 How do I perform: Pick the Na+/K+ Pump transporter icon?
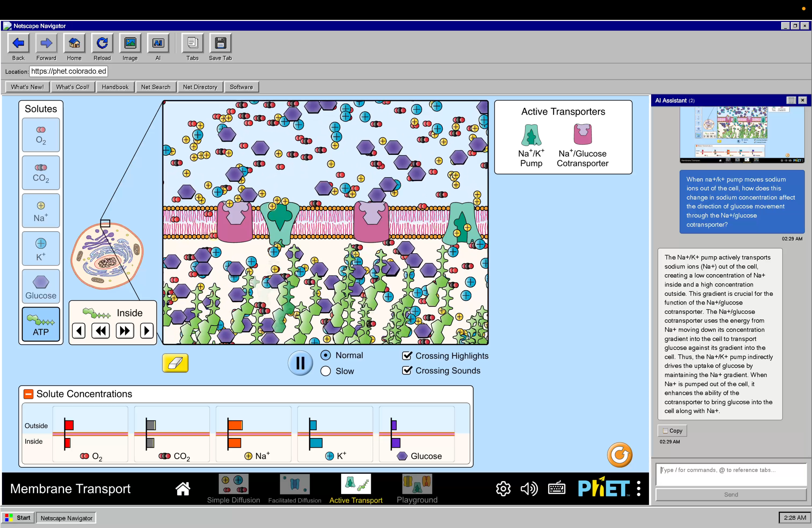click(x=531, y=135)
